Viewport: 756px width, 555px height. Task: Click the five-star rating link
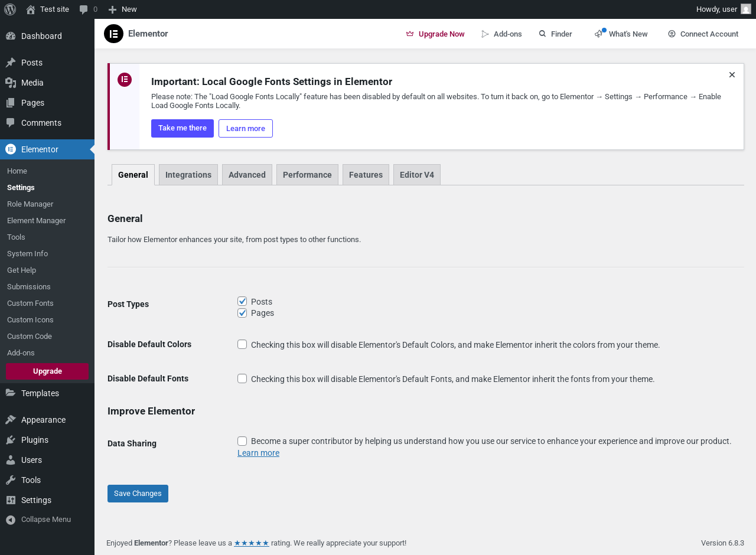[252, 543]
